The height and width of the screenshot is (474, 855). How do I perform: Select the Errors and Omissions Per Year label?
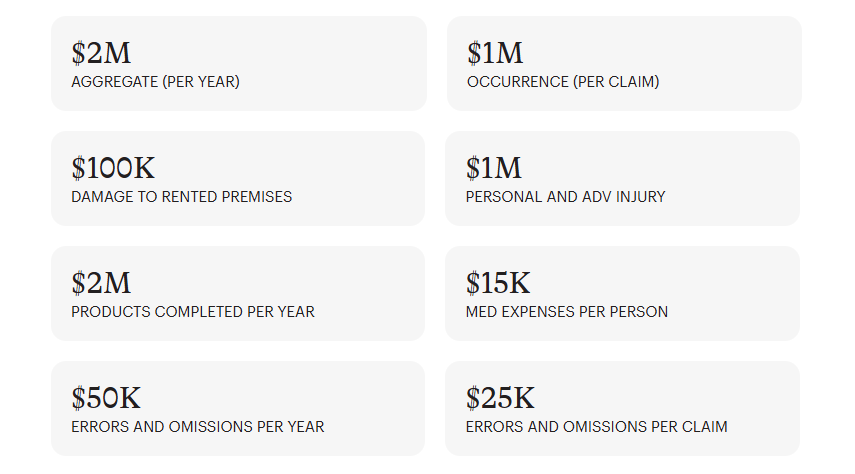[x=198, y=427]
